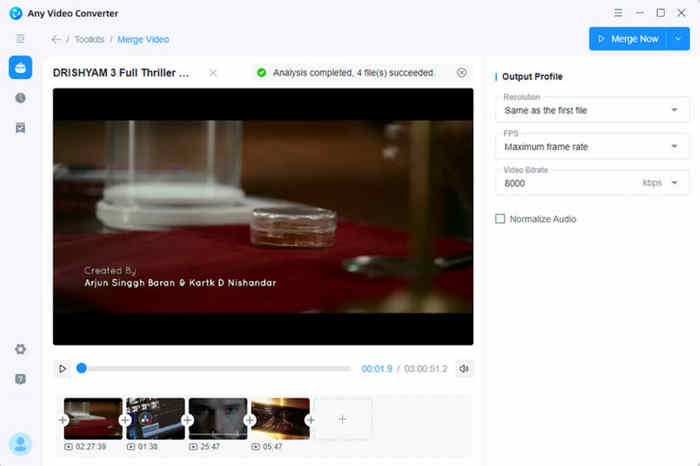The height and width of the screenshot is (466, 700).
Task: Dismiss the analysis completed notification
Action: click(x=462, y=72)
